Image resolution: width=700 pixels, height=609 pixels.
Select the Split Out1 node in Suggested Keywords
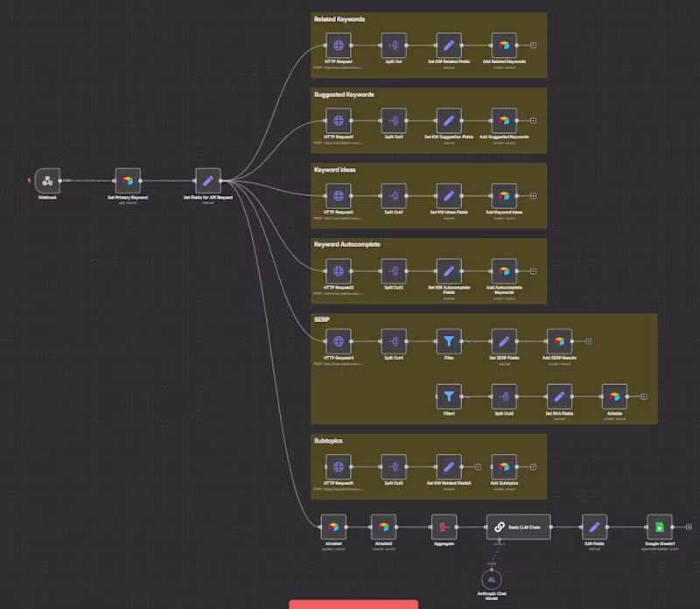(x=394, y=121)
